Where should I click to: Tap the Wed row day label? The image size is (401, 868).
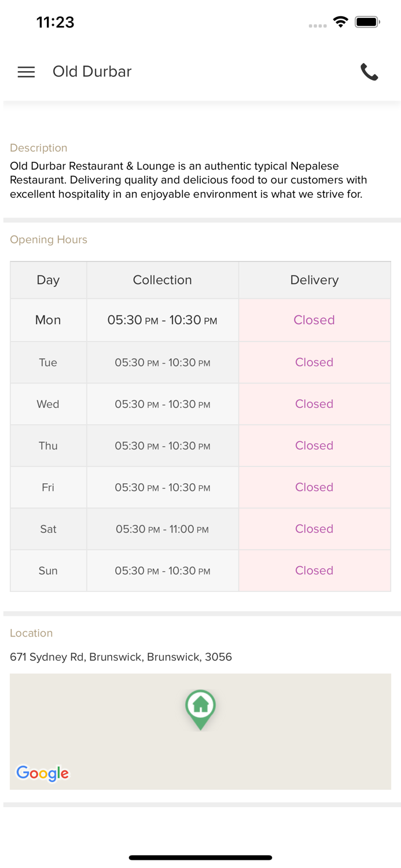click(x=48, y=404)
